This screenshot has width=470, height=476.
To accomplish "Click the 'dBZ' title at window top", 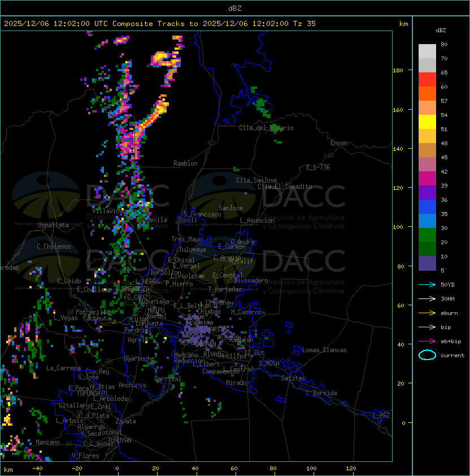I will click(235, 8).
